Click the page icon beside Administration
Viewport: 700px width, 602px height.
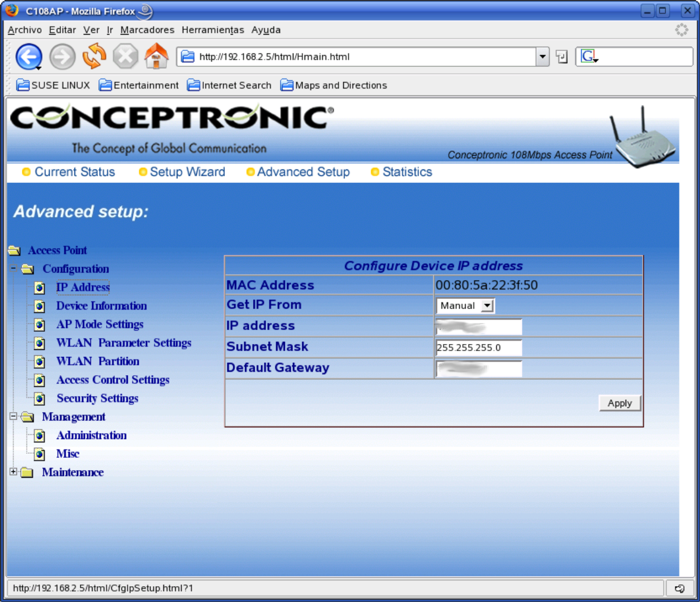[x=39, y=436]
